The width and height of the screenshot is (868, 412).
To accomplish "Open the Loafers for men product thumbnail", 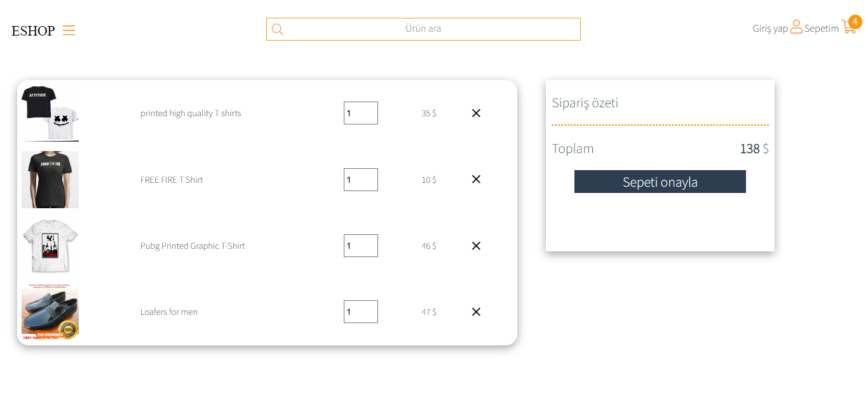I will click(50, 312).
